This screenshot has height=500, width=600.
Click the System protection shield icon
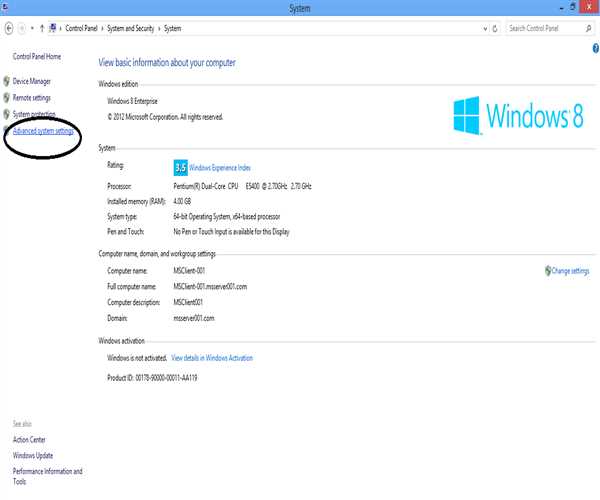coord(7,115)
